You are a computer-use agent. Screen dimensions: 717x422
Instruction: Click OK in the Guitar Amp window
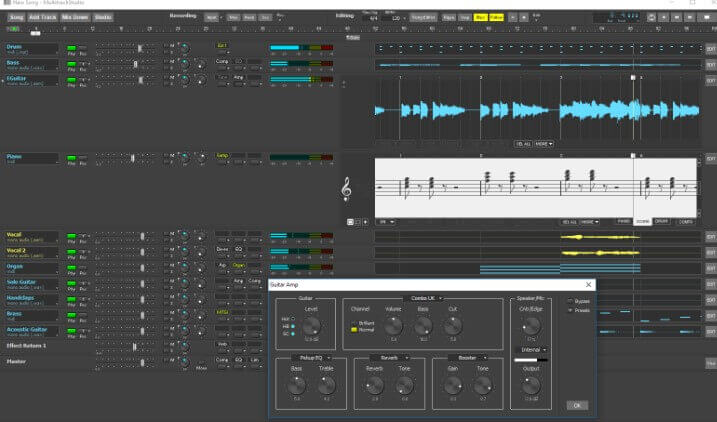coord(577,406)
